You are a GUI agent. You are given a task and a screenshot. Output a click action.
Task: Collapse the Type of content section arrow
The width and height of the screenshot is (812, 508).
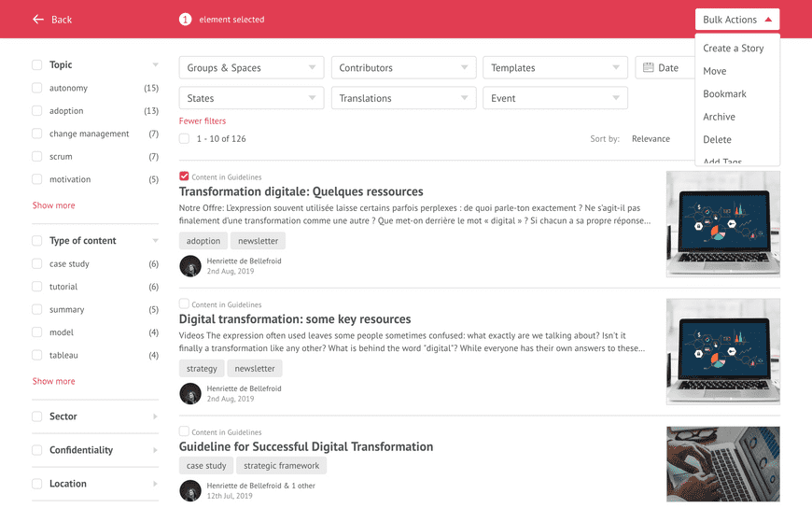click(155, 241)
